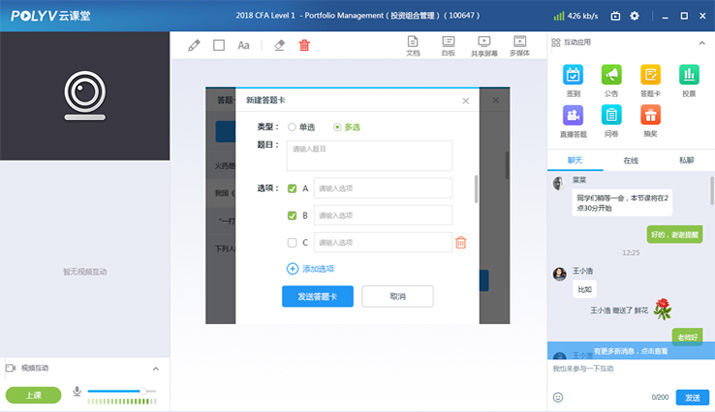Open the 白板 whiteboard view
Screen dimensions: 715x412
coord(448,46)
